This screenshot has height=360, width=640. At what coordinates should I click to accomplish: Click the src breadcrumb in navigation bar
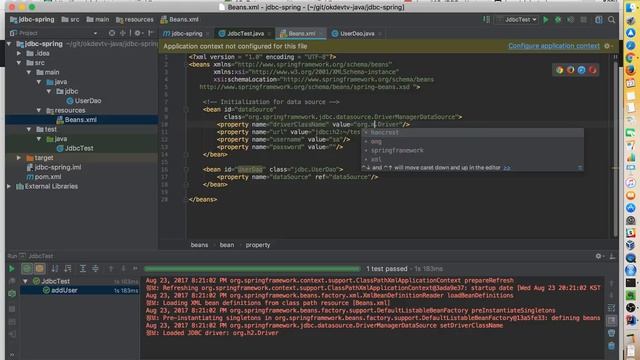tap(70, 20)
